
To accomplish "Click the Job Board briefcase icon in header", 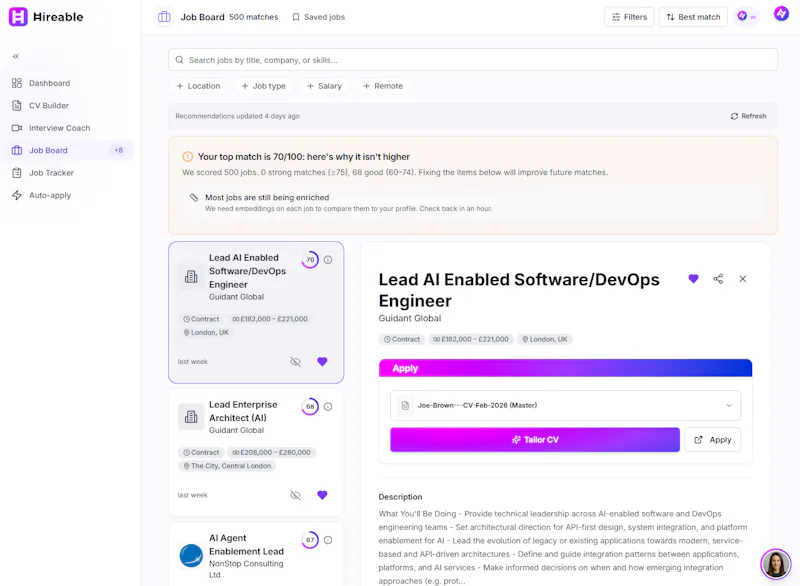I will (164, 17).
